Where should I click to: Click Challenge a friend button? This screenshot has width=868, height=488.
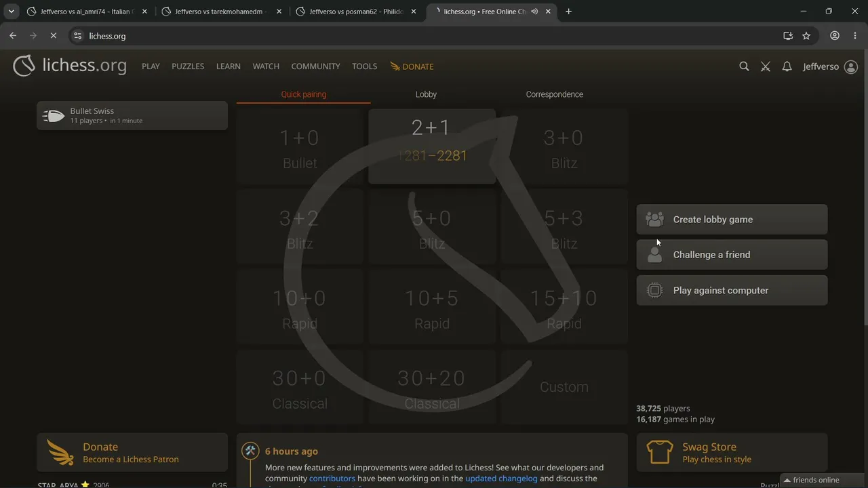pyautogui.click(x=732, y=255)
